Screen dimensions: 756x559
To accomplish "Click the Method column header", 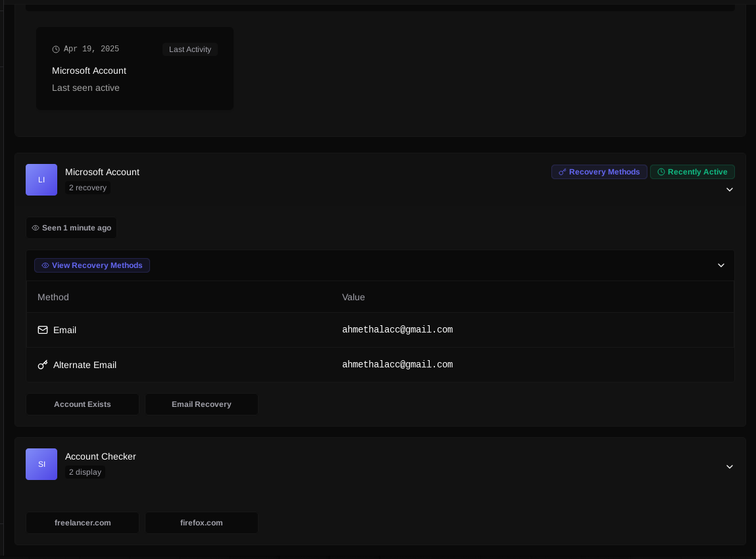I will (x=53, y=297).
